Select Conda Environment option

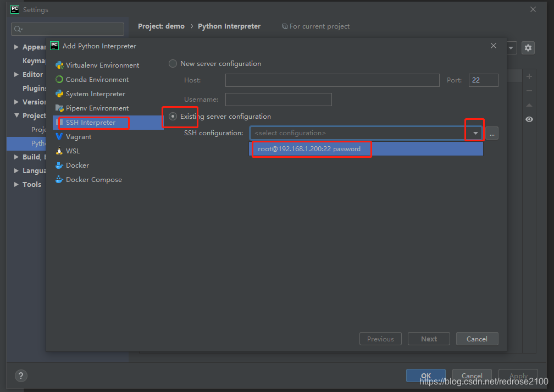tap(92, 80)
